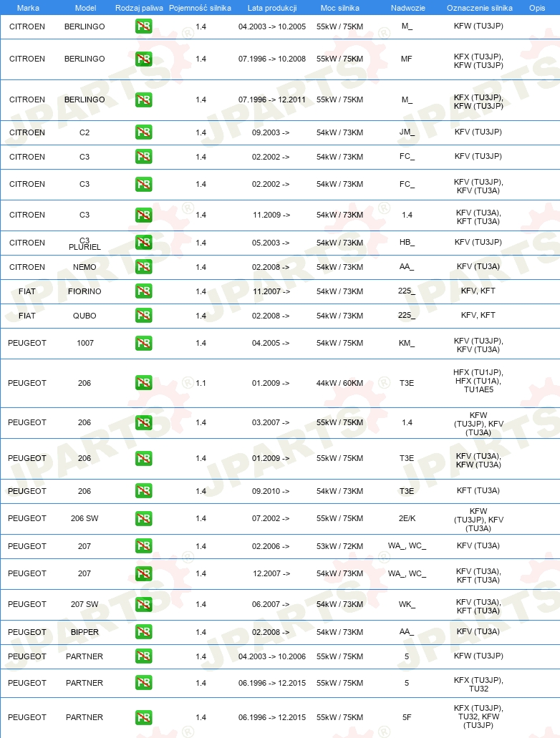
Task: Click the HFX (TU1JP), HFX (TU1A), TU1AE5 engine cell
Action: (x=478, y=381)
